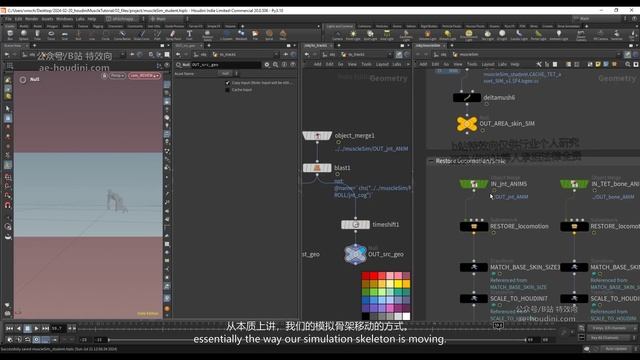Select the Font shelf tool
Screen dimensions: 640x360
(x=189, y=35)
